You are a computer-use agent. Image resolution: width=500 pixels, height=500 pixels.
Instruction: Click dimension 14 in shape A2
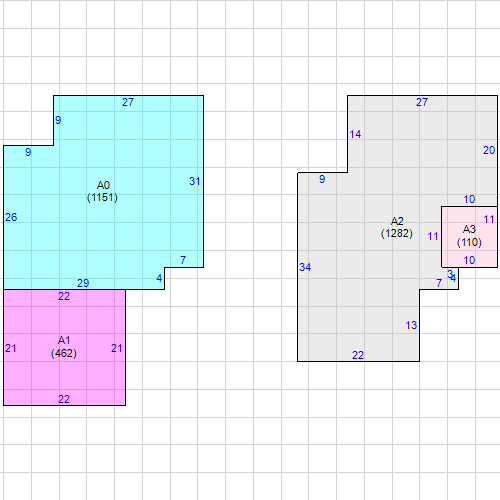coord(355,134)
